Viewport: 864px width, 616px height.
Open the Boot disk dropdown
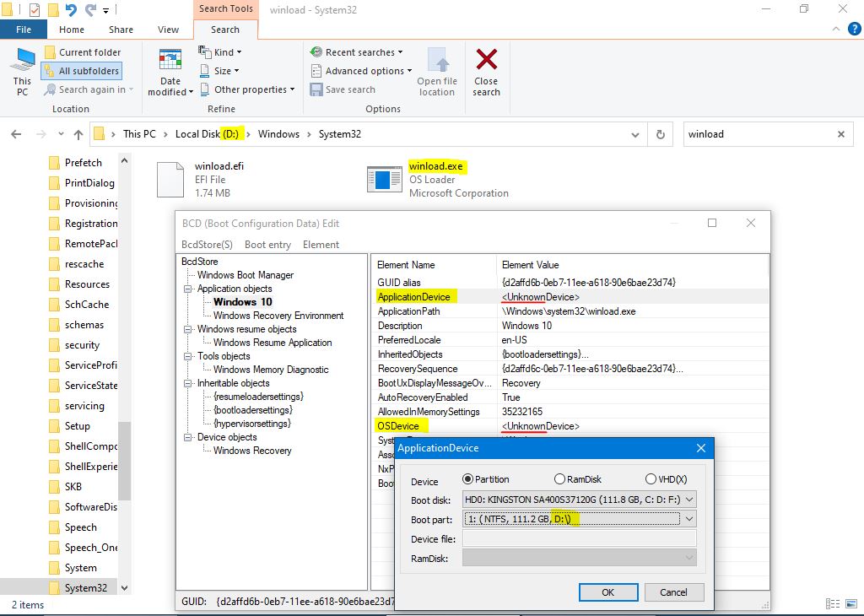coord(579,500)
